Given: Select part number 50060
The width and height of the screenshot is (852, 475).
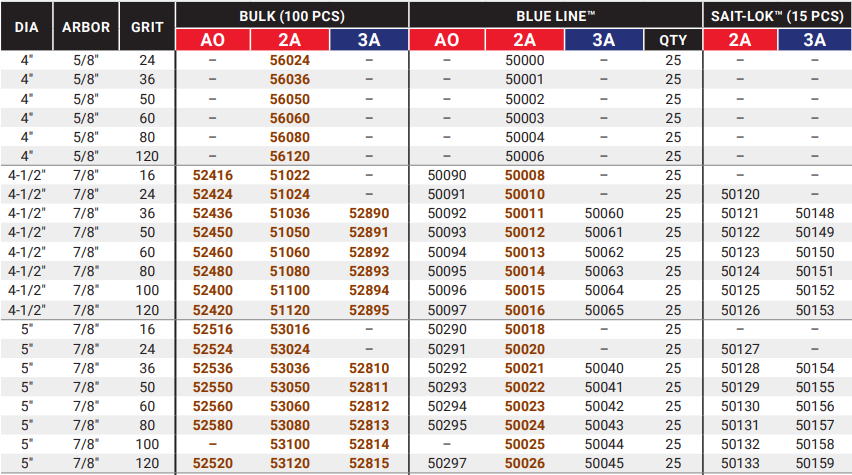Looking at the screenshot, I should pyautogui.click(x=603, y=214).
